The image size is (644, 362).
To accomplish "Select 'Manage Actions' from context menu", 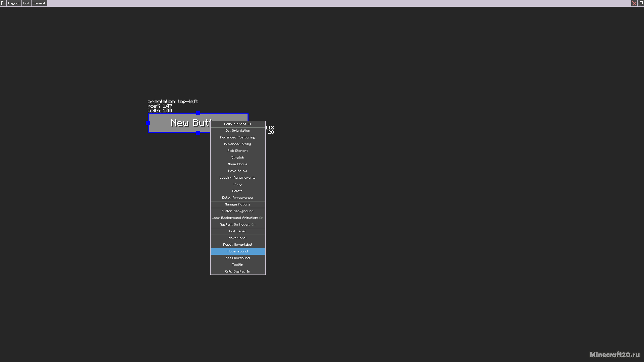I will click(x=237, y=204).
